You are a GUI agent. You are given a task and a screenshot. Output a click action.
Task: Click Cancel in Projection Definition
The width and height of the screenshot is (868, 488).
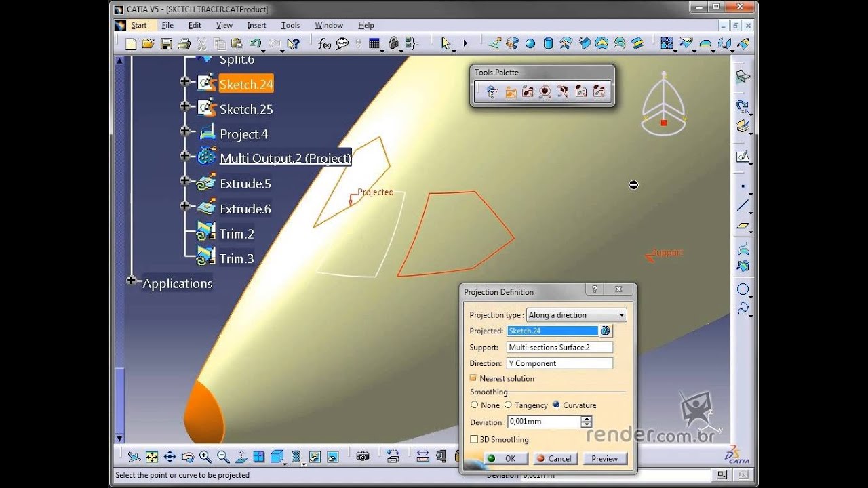[x=555, y=458]
